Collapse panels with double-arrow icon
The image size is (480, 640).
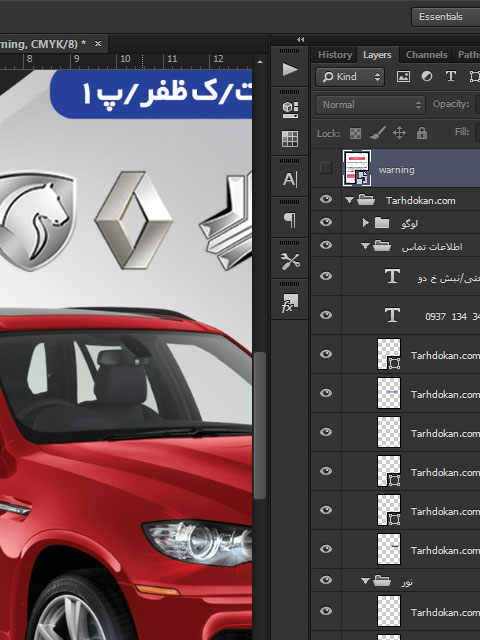(300, 40)
